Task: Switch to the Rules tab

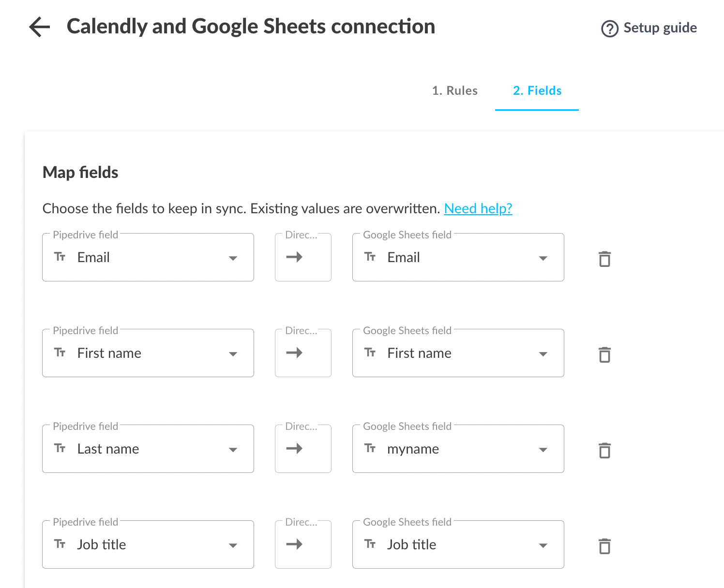Action: 454,90
